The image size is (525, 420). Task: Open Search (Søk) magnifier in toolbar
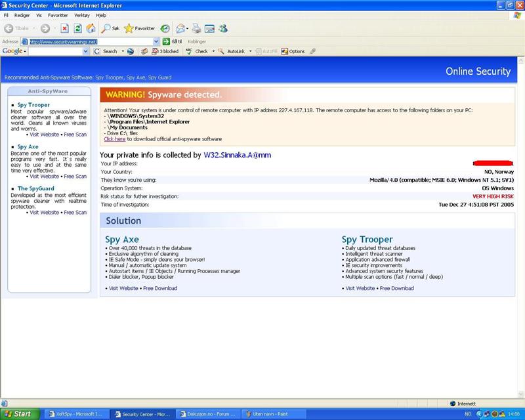tap(110, 28)
